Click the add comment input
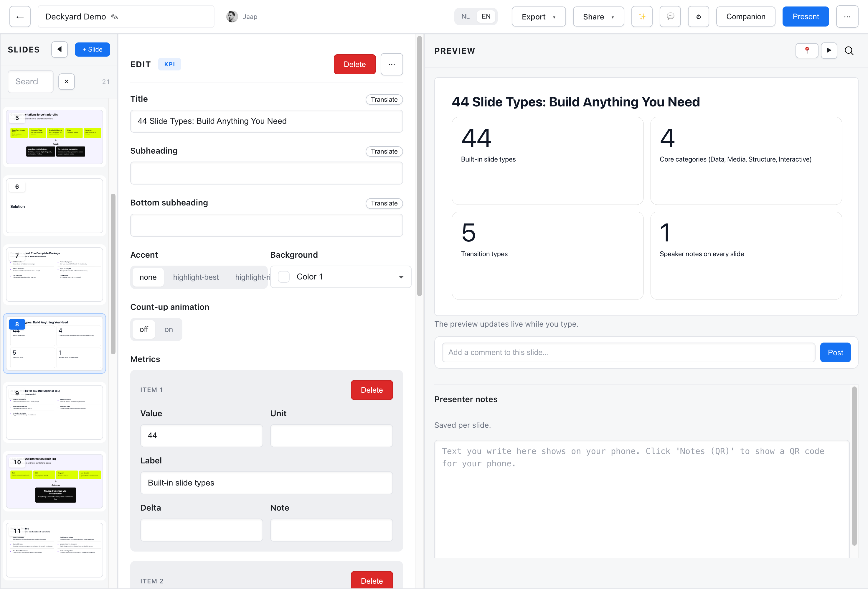 tap(628, 353)
